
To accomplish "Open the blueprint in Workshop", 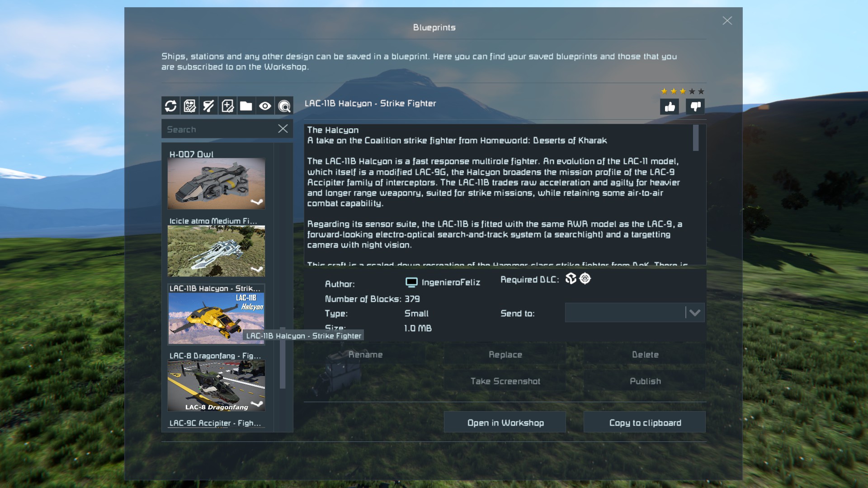I will click(505, 422).
